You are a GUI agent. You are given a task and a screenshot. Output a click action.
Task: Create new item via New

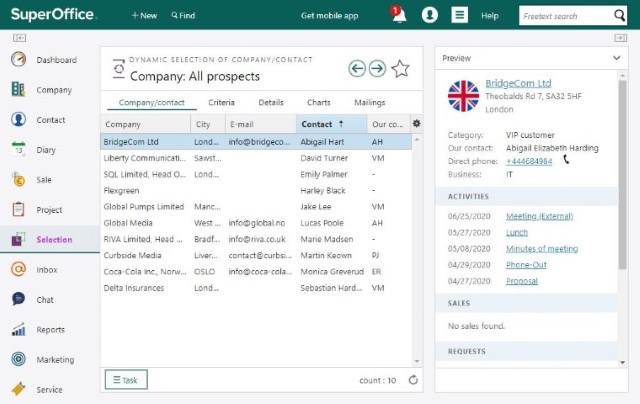pyautogui.click(x=144, y=16)
